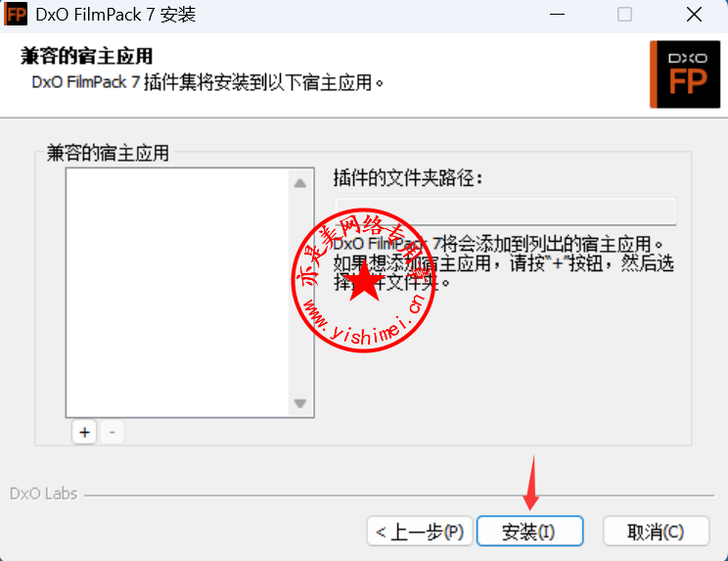Viewport: 728px width, 561px height.
Task: Click the DxO FP logo in header
Action: point(685,74)
